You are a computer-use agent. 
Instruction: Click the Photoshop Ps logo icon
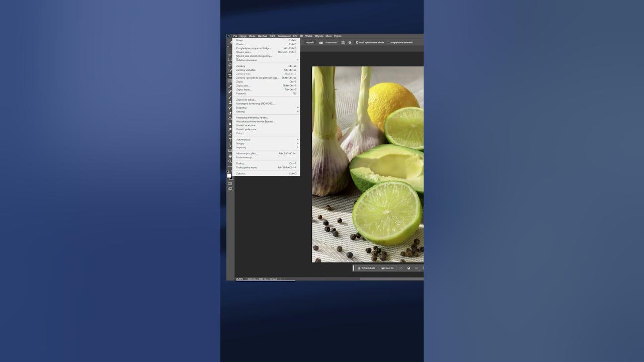228,36
